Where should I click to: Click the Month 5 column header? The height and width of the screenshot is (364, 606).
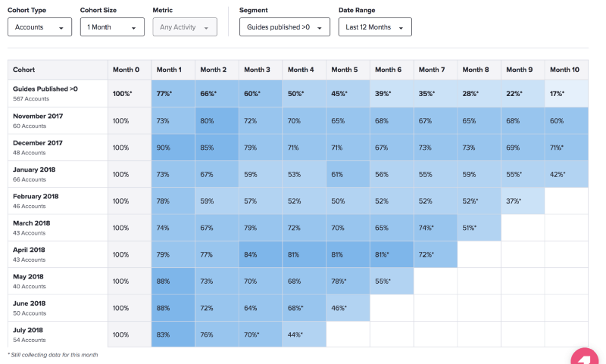(348, 70)
